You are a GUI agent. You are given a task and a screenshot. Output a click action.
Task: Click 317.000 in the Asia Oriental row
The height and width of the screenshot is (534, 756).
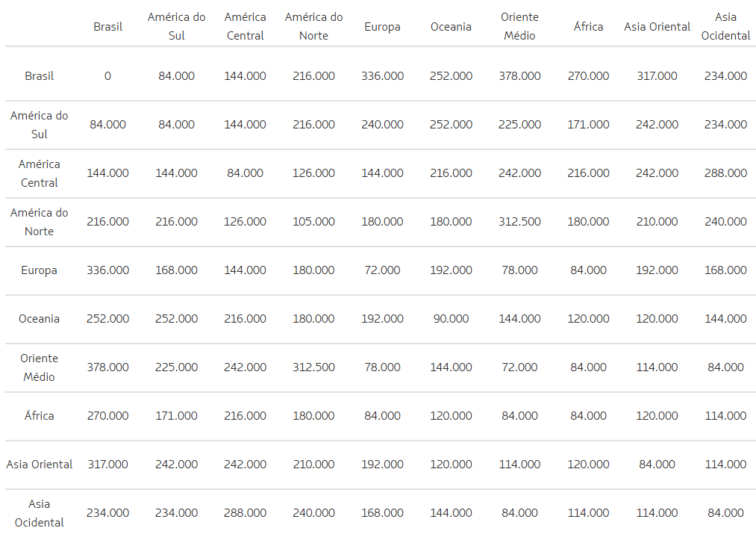[x=107, y=465]
